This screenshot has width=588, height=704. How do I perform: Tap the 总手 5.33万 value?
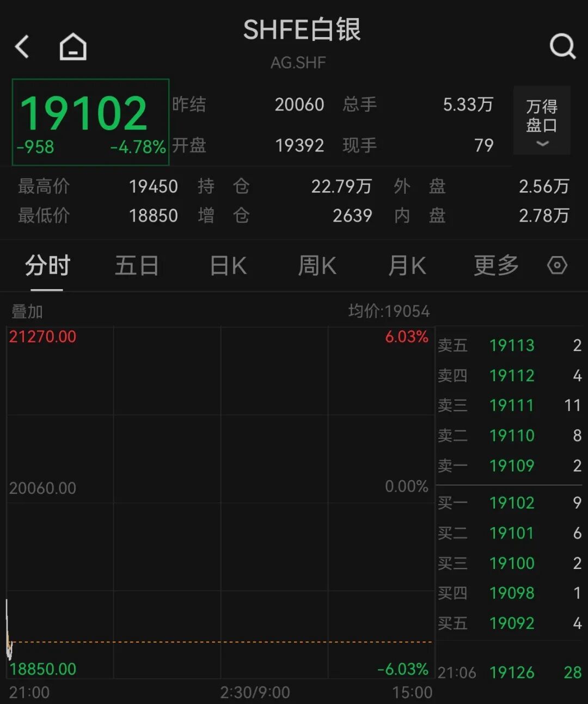pyautogui.click(x=468, y=105)
